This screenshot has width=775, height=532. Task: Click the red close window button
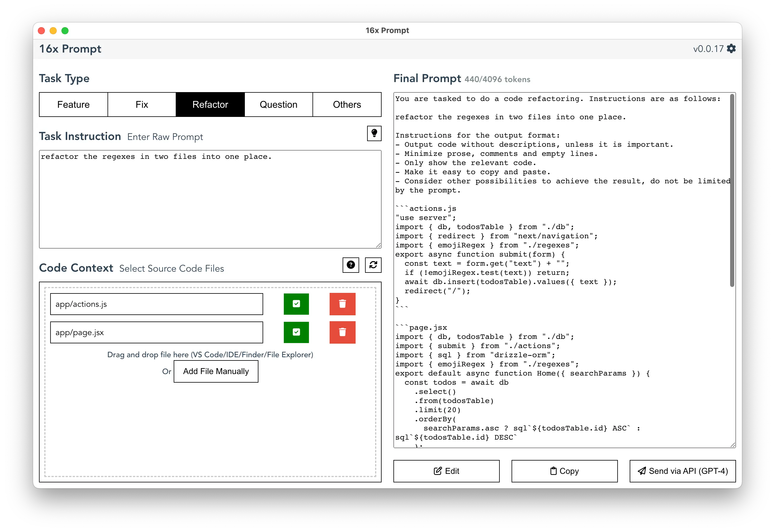[41, 31]
